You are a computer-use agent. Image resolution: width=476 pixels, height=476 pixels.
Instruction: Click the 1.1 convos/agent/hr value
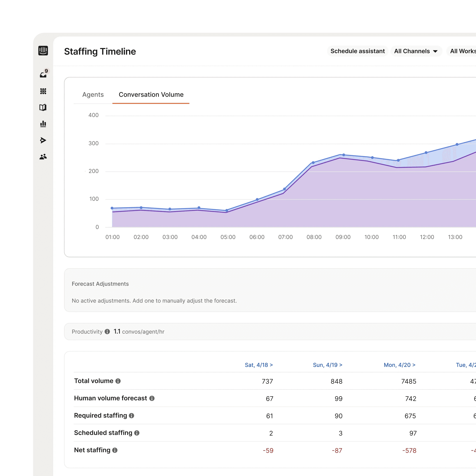pyautogui.click(x=139, y=332)
